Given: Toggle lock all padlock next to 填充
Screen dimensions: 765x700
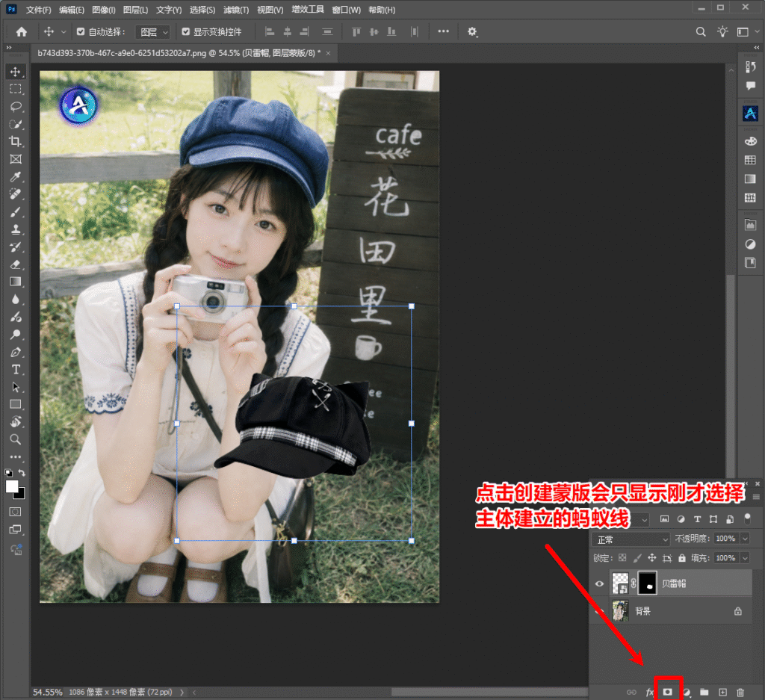Looking at the screenshot, I should (681, 557).
